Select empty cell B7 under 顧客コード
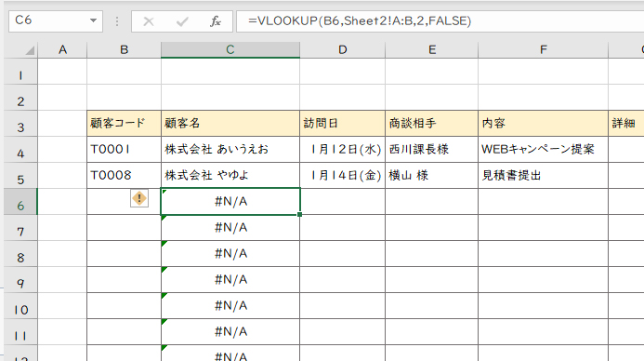This screenshot has height=361, width=644. click(x=124, y=228)
